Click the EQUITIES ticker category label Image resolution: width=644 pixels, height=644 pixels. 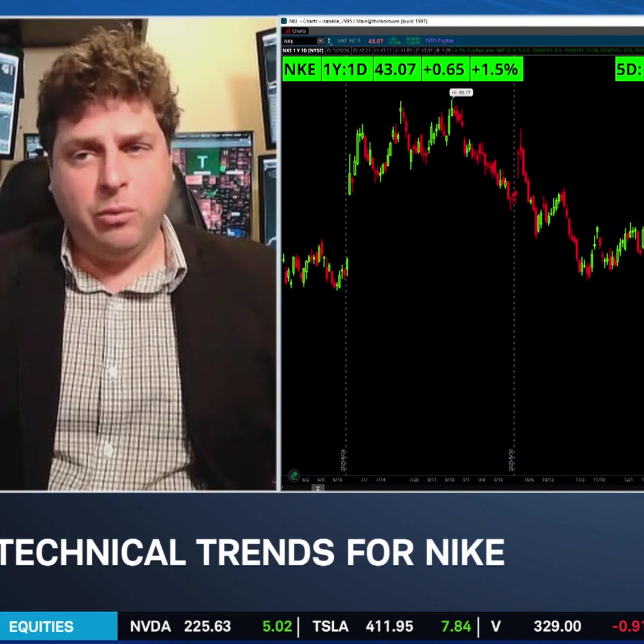pyautogui.click(x=41, y=627)
